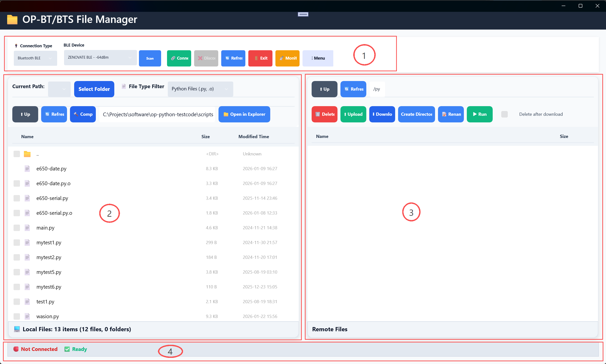606x364 pixels.
Task: Select the Connect button to link the BLE device
Action: [179, 58]
